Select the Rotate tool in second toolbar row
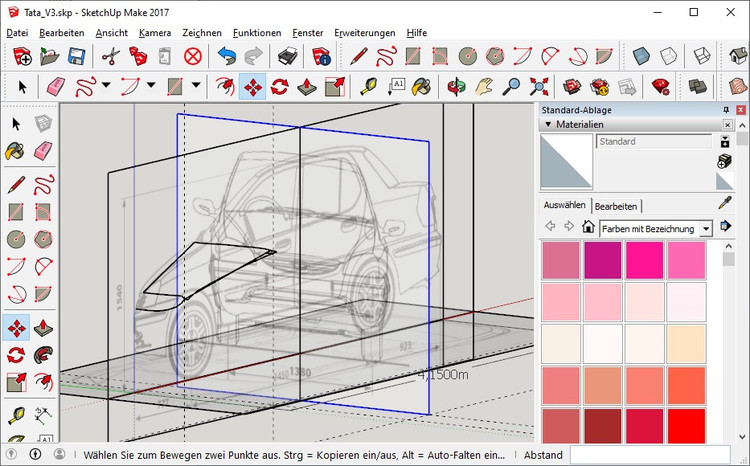Image resolution: width=750 pixels, height=466 pixels. click(279, 87)
